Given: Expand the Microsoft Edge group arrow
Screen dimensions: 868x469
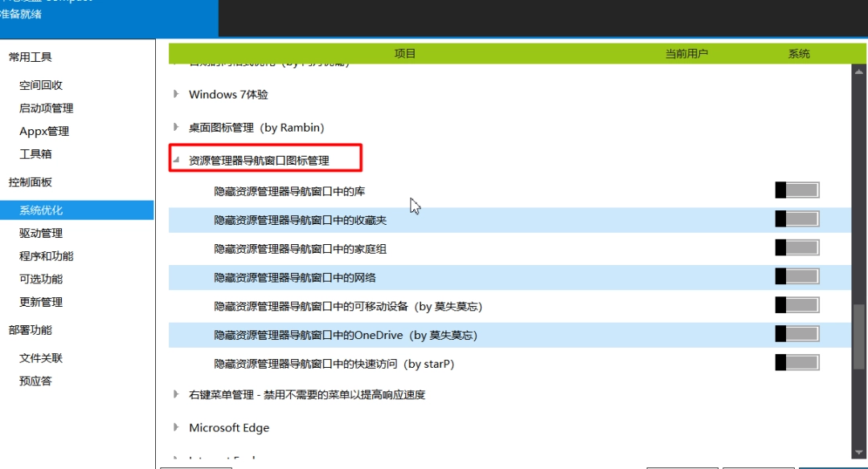Looking at the screenshot, I should (176, 427).
